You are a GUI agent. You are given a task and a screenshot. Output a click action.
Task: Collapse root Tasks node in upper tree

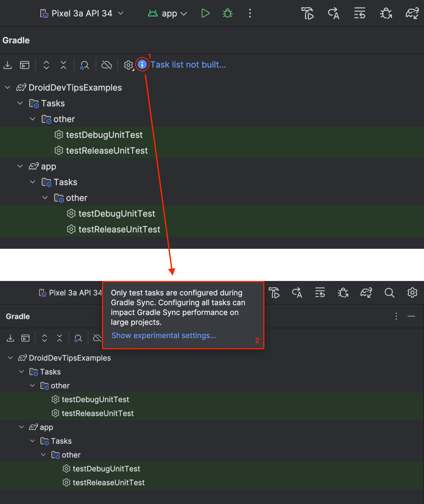(x=20, y=103)
